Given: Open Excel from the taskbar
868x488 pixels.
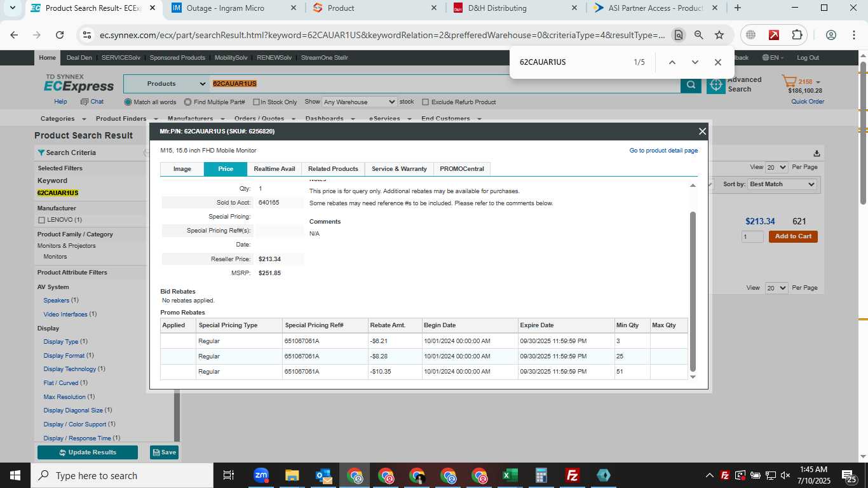Looking at the screenshot, I should [x=510, y=475].
